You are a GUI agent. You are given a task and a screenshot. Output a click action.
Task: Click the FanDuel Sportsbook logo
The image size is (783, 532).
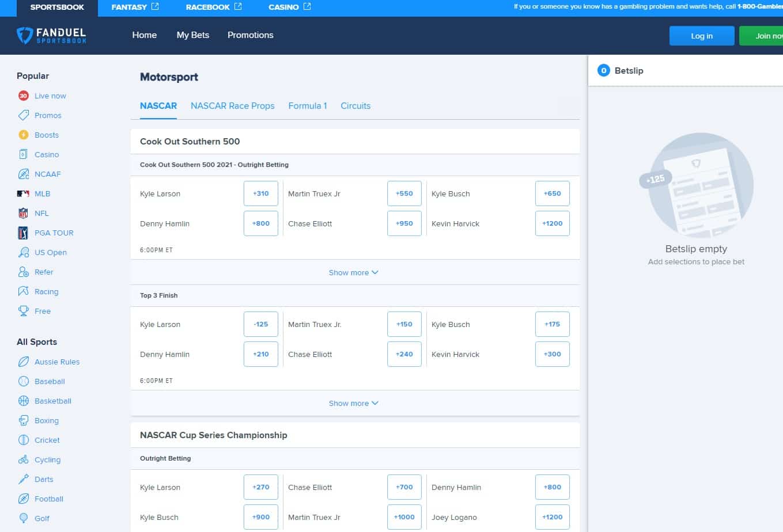tap(52, 35)
